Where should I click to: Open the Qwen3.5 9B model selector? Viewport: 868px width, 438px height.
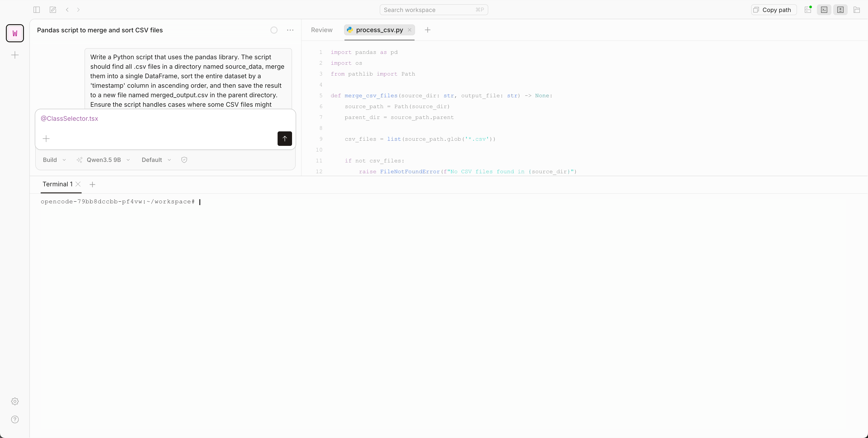[x=103, y=160]
